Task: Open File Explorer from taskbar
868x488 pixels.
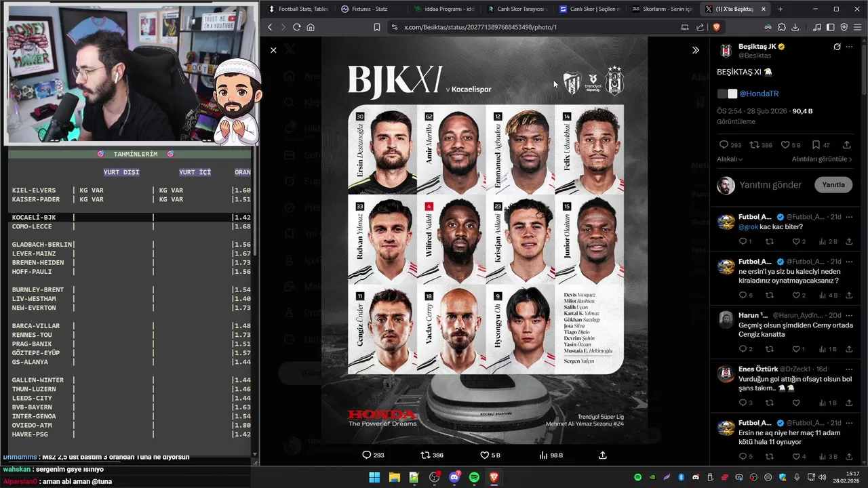Action: [x=394, y=477]
